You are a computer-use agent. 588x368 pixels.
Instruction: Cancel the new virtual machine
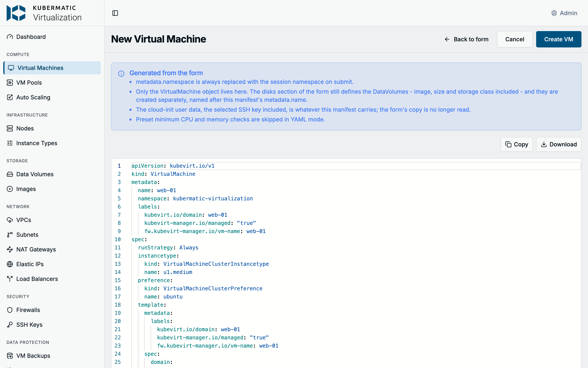click(x=515, y=39)
